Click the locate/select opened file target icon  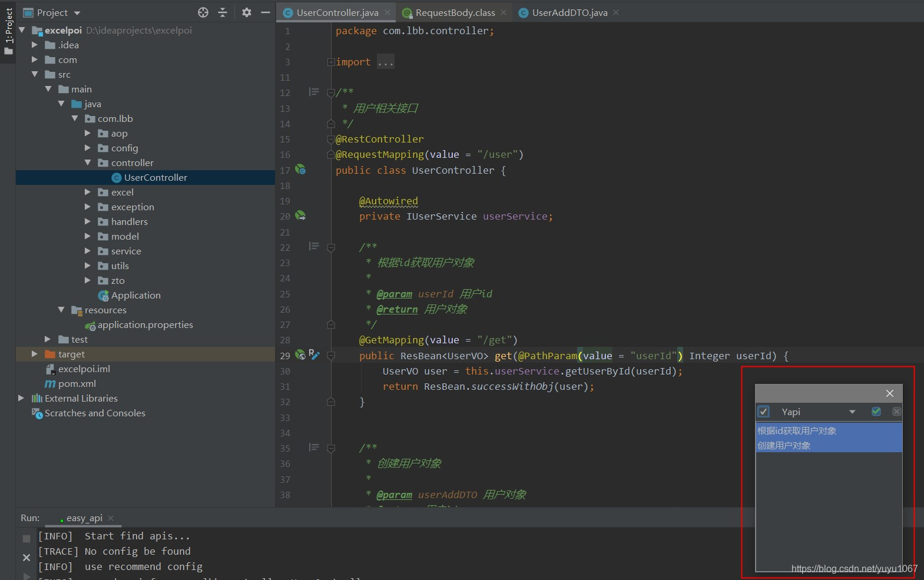[203, 12]
